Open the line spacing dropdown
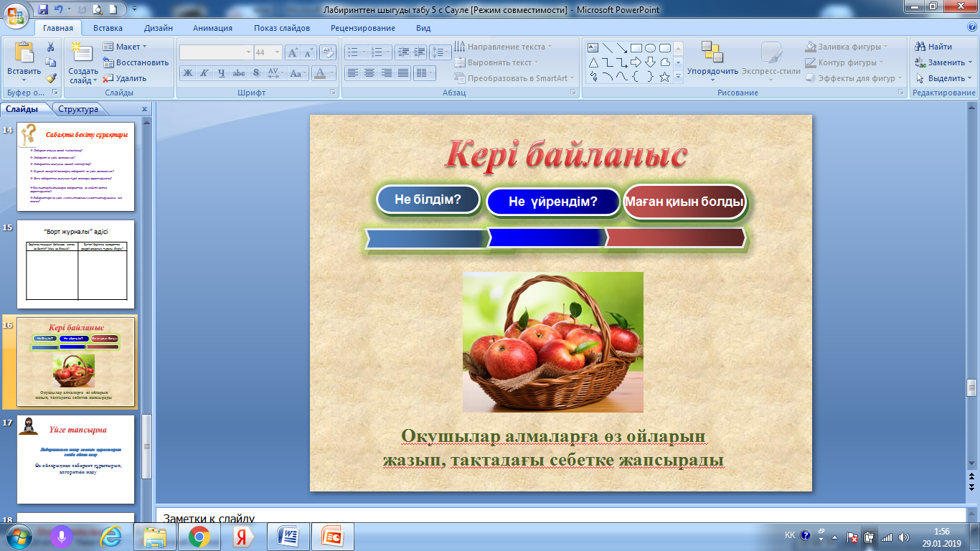 point(441,52)
